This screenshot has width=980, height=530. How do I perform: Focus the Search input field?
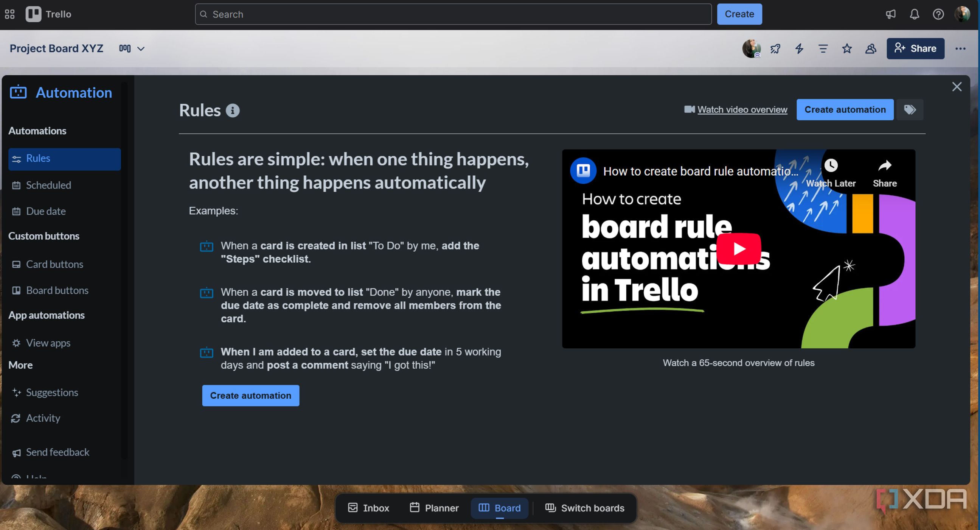click(x=453, y=14)
